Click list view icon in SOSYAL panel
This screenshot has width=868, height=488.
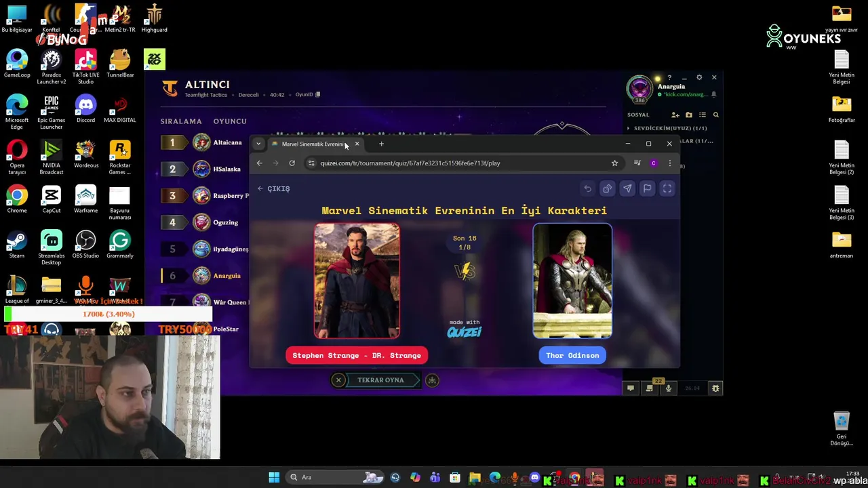703,115
